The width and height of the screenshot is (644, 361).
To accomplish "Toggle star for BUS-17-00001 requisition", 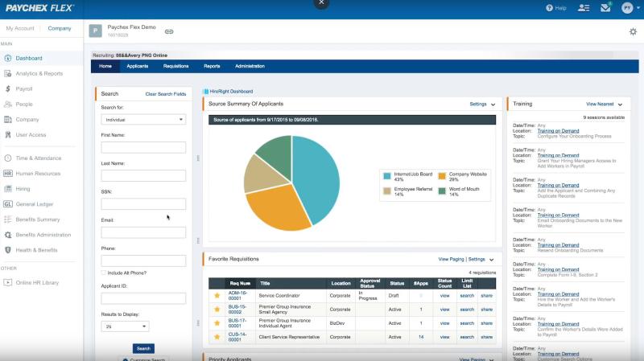I will pyautogui.click(x=217, y=323).
